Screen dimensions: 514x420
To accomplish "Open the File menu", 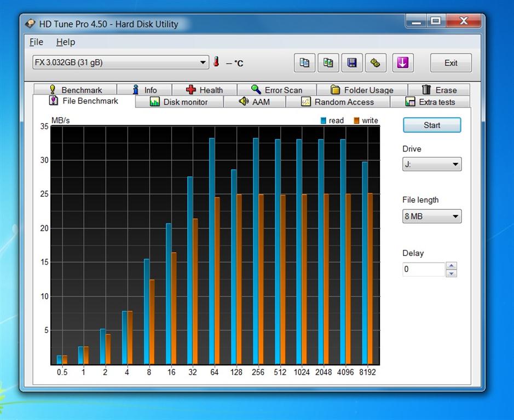I will [x=36, y=42].
